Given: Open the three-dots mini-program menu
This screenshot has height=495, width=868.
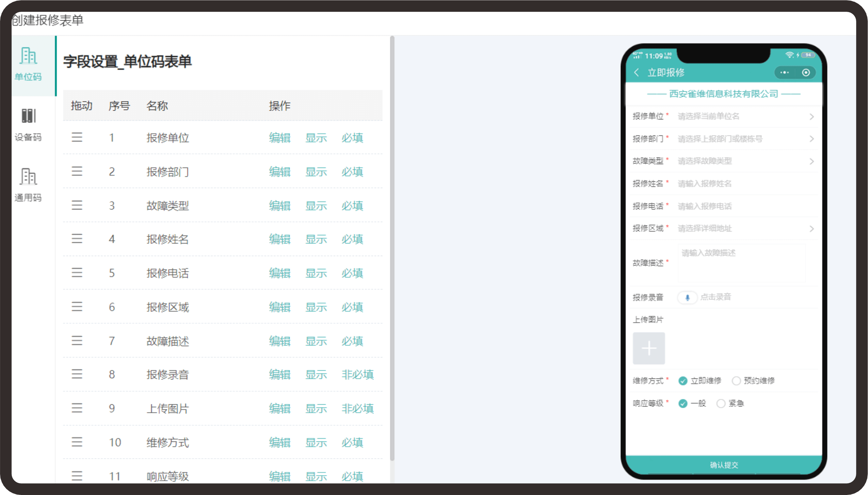Looking at the screenshot, I should coord(784,72).
